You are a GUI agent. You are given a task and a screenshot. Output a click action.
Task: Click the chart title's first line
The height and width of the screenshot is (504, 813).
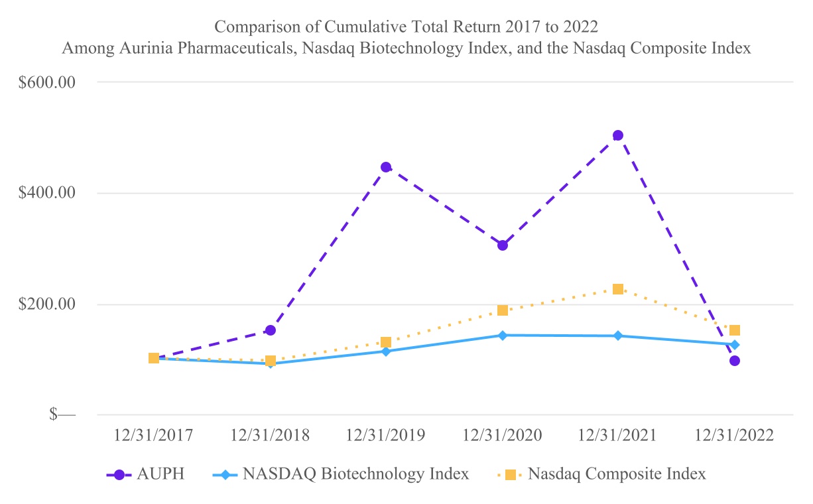pyautogui.click(x=406, y=27)
